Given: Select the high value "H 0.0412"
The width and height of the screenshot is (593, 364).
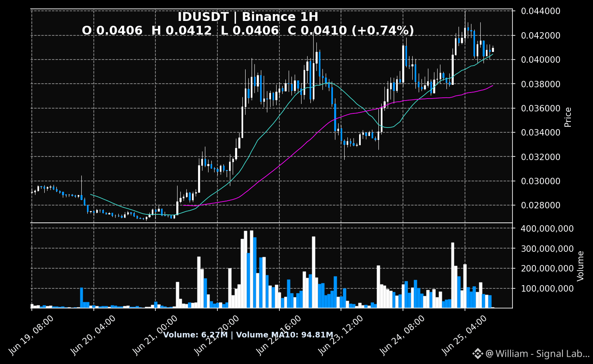Looking at the screenshot, I should [182, 31].
